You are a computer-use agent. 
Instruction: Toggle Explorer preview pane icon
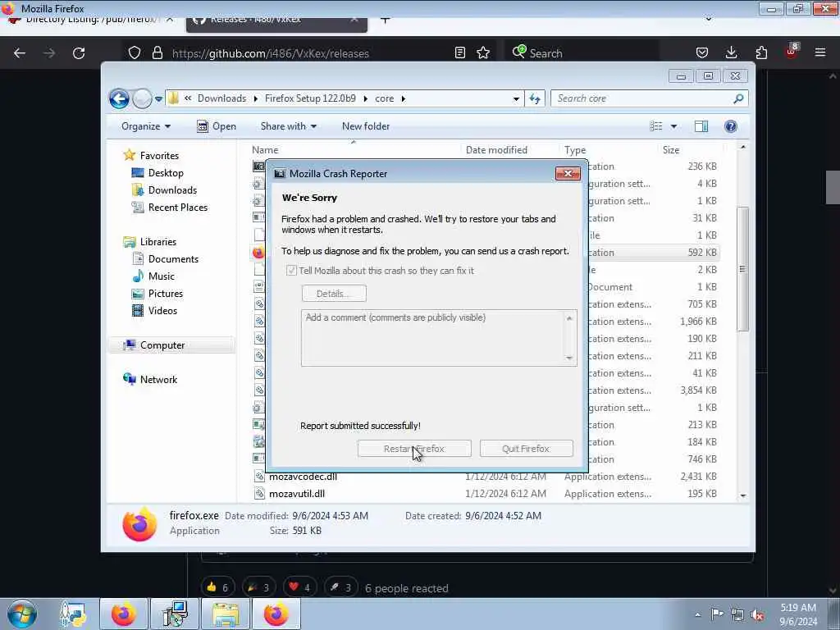pos(701,126)
